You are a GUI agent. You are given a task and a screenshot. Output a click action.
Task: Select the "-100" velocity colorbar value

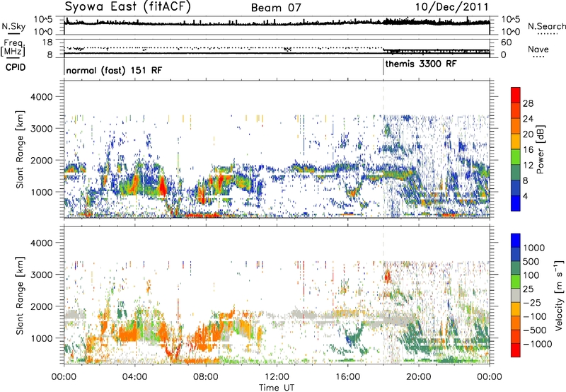[535, 316]
